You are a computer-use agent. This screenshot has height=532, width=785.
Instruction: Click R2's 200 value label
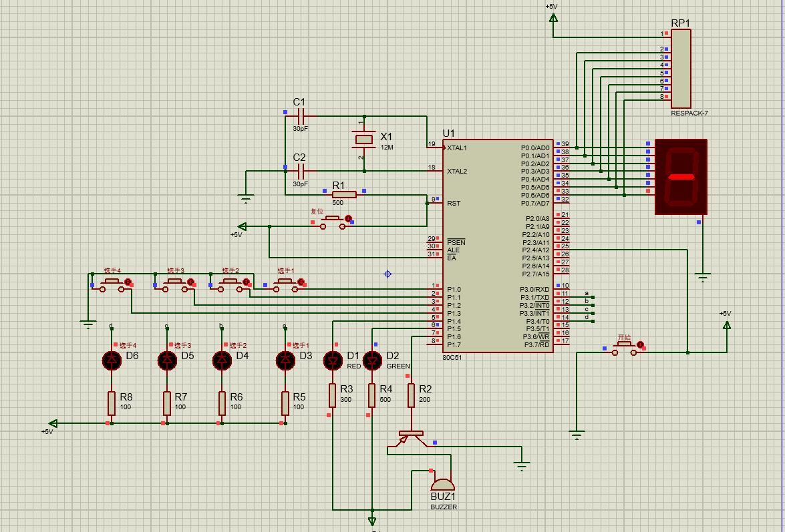424,399
